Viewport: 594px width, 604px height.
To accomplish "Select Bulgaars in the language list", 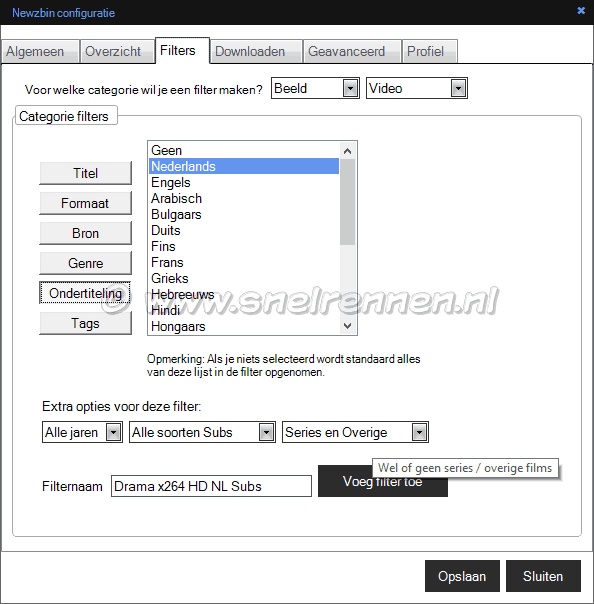I will pos(244,214).
